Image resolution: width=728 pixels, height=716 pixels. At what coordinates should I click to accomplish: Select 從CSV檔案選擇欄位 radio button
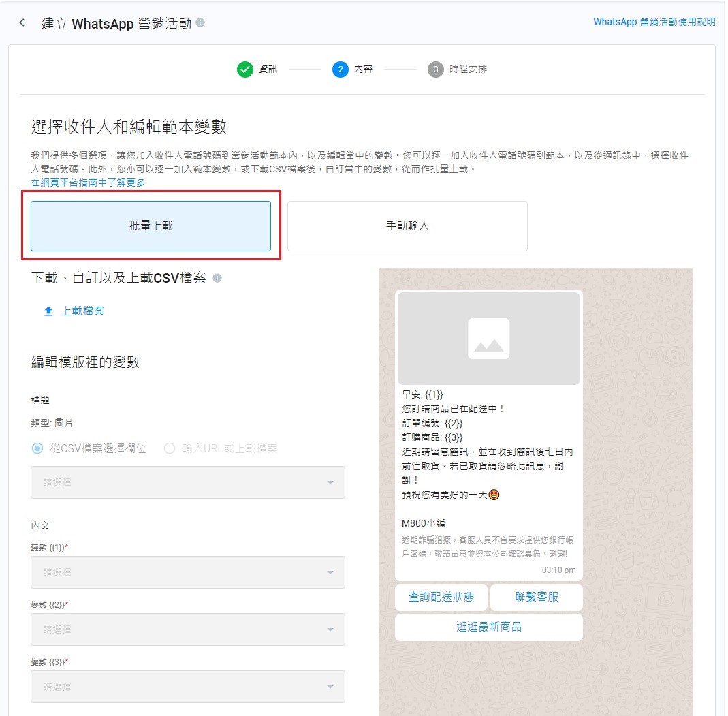37,448
